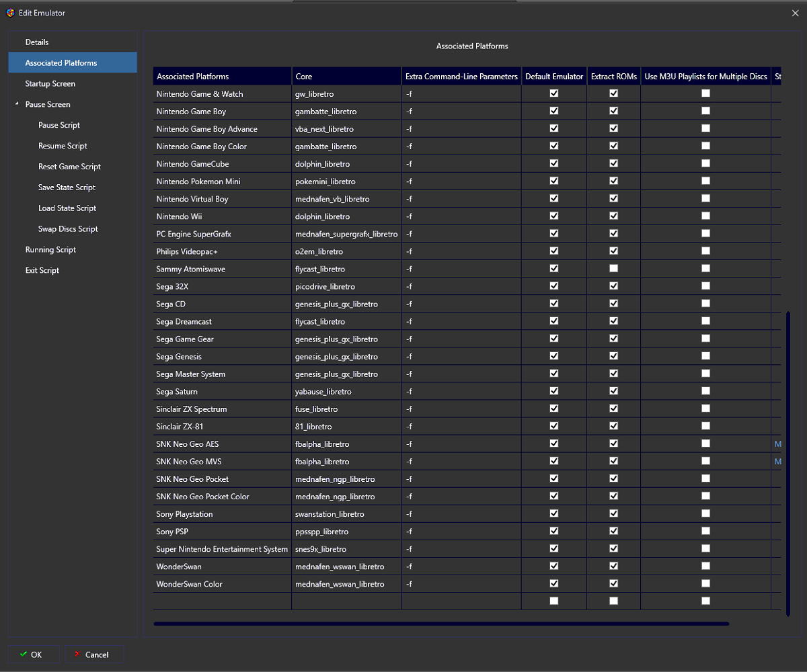807x672 pixels.
Task: Edit the fuse_libretro core cell
Action: point(346,409)
